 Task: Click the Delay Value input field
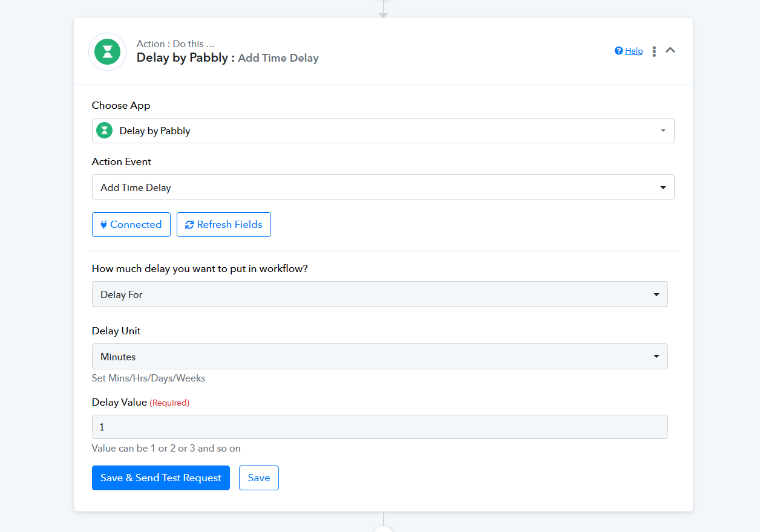[x=380, y=427]
